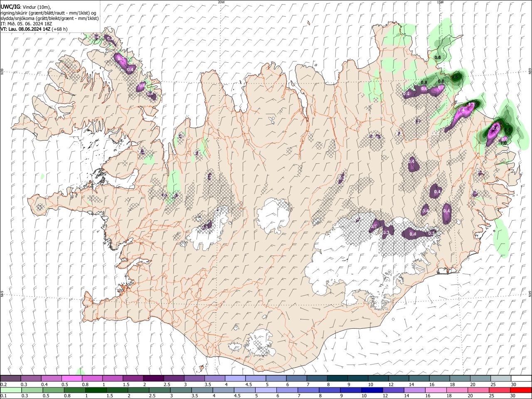Pick the bright pink 0.5 snow scale swatch
Image resolution: width=532 pixels, height=399 pixels.
(x=71, y=378)
